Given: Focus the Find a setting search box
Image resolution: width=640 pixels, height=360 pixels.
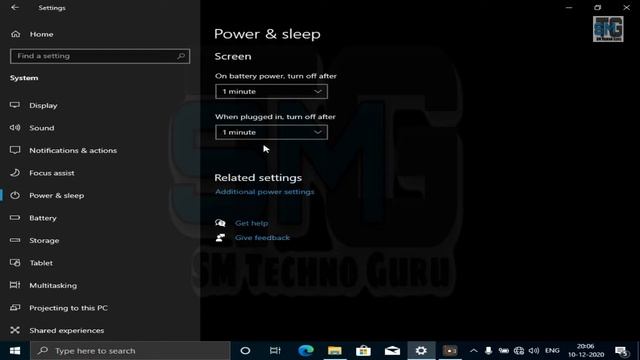Looking at the screenshot, I should (100, 56).
